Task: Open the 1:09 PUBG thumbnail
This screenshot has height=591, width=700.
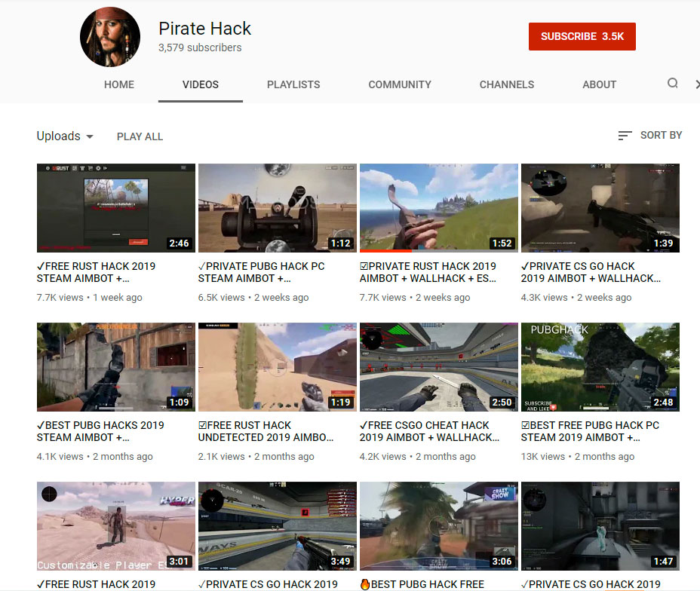Action: [x=116, y=367]
